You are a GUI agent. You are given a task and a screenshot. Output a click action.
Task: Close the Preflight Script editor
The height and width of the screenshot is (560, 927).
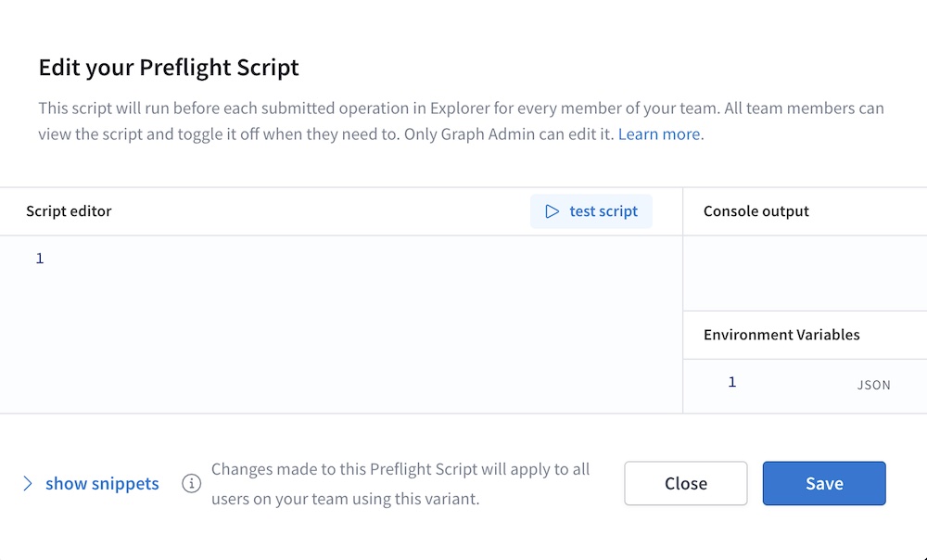point(685,483)
